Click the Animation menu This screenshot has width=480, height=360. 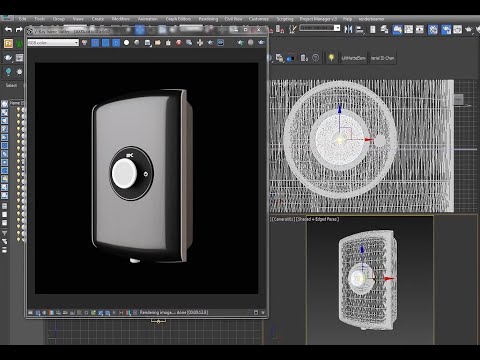pyautogui.click(x=148, y=19)
